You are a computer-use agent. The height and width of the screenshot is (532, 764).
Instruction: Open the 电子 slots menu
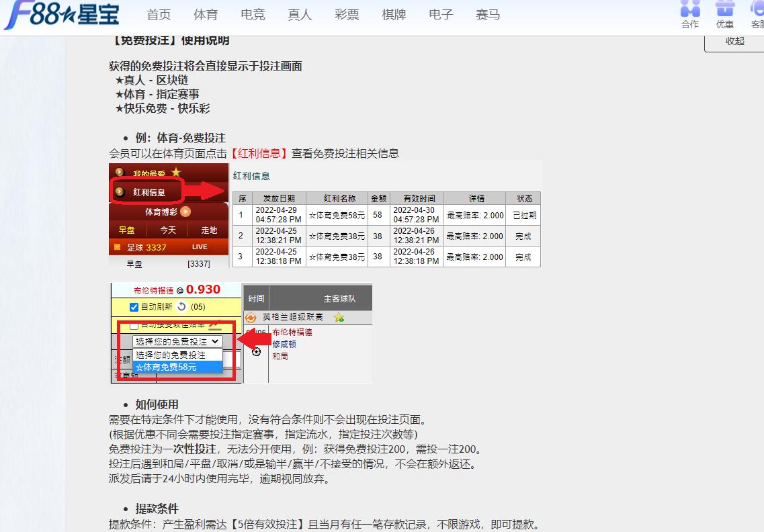441,15
